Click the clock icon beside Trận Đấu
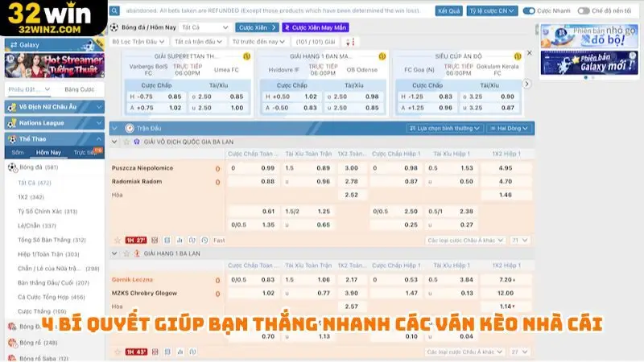 tap(130, 129)
